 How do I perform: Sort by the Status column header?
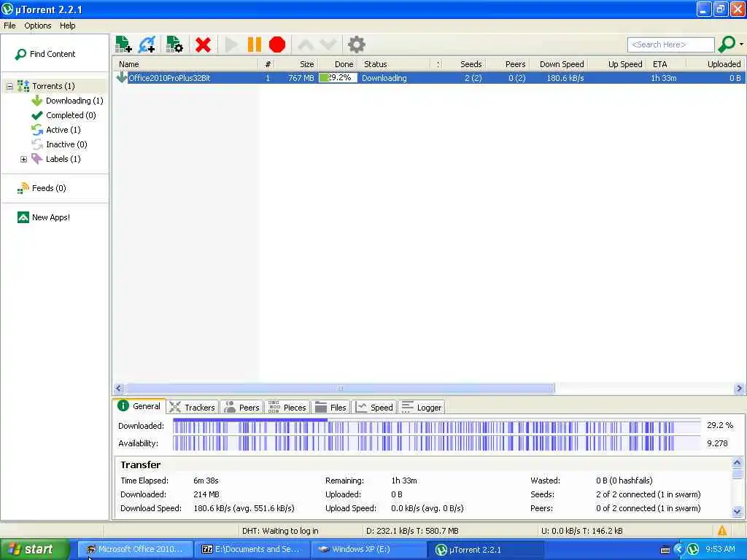click(395, 64)
